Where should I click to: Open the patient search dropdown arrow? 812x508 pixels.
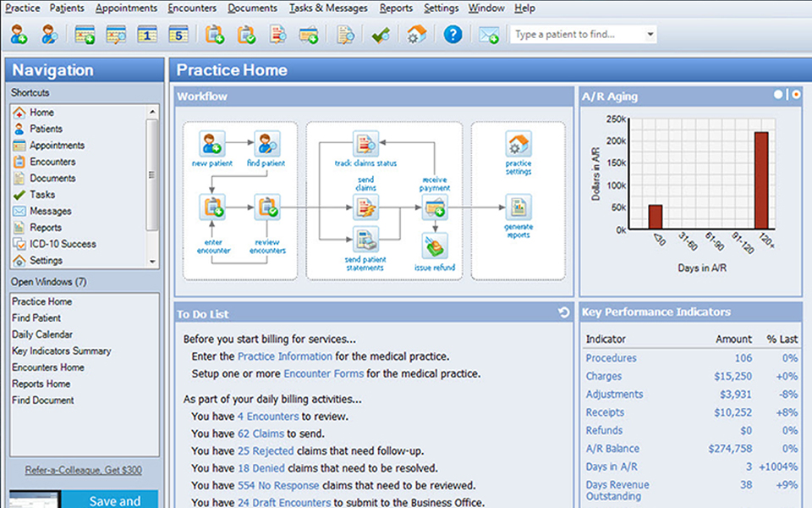[650, 35]
